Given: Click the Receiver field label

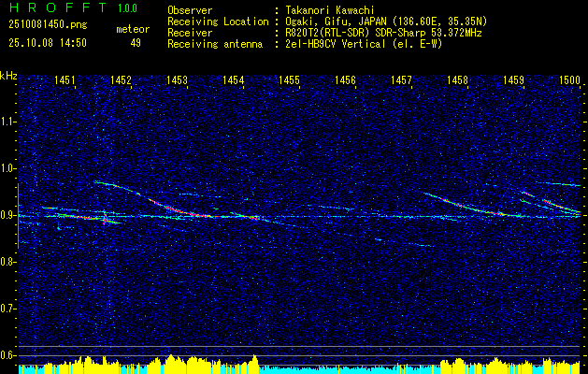Looking at the screenshot, I should point(190,33).
